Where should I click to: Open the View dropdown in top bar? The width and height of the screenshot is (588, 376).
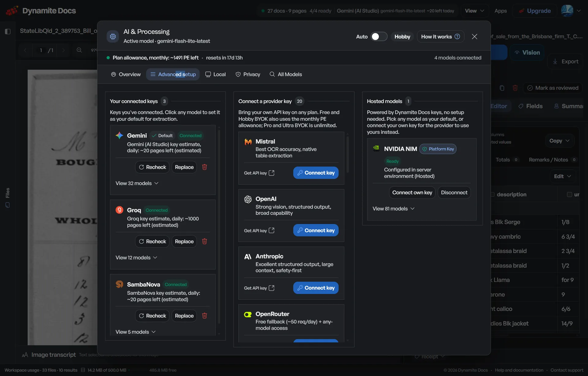[474, 11]
